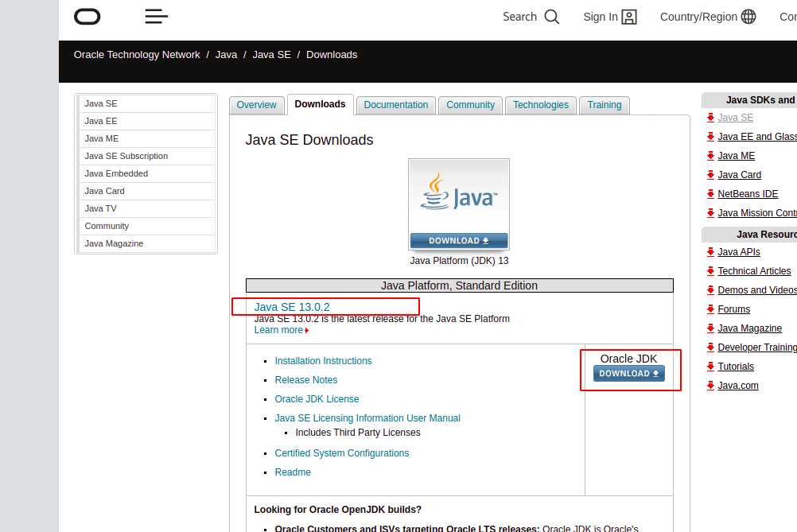Open the Java.com link
797x532 pixels.
pyautogui.click(x=738, y=386)
